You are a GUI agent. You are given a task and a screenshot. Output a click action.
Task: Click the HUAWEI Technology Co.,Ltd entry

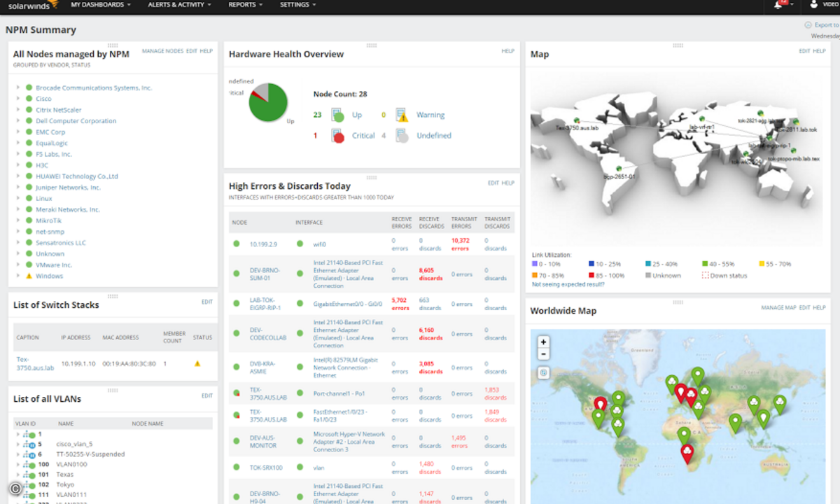[x=77, y=176]
